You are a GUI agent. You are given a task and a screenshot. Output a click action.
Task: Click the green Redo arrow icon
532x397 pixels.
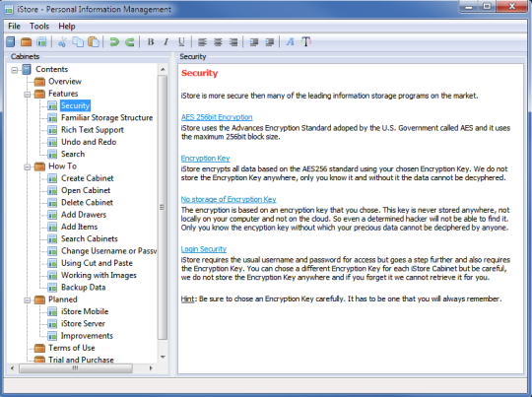pos(130,42)
